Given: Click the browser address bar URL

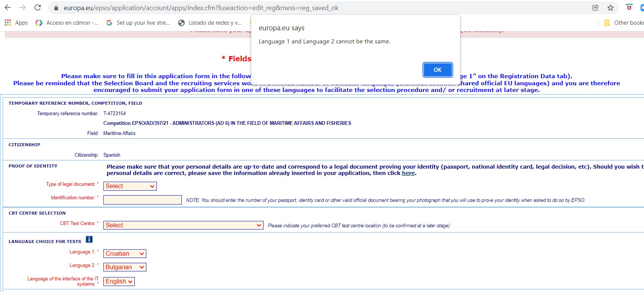Looking at the screenshot, I should point(201,8).
